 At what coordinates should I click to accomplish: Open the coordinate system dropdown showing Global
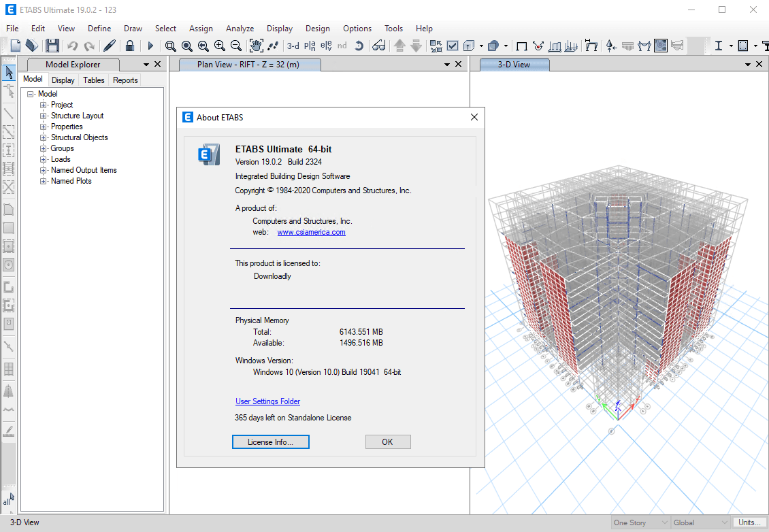pyautogui.click(x=700, y=522)
